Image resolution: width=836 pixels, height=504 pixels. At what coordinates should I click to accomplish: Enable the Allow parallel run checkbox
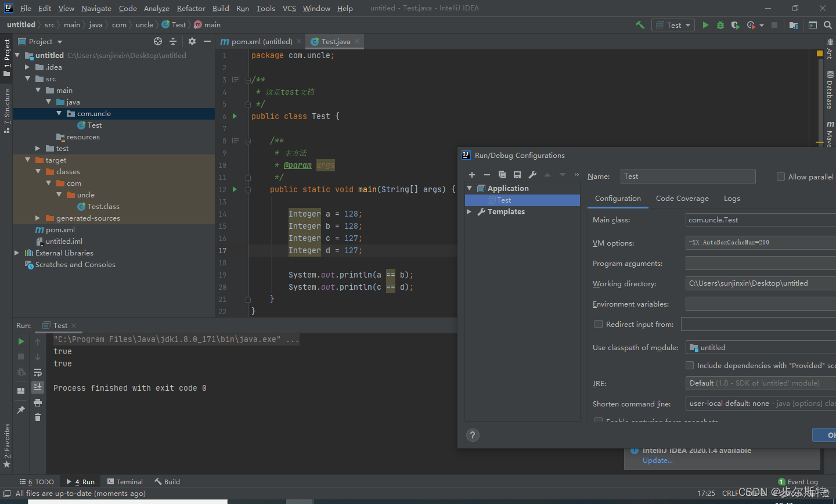tap(781, 177)
